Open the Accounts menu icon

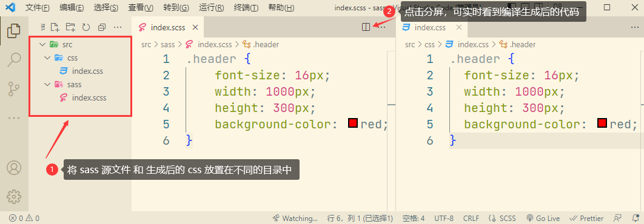pyautogui.click(x=14, y=168)
